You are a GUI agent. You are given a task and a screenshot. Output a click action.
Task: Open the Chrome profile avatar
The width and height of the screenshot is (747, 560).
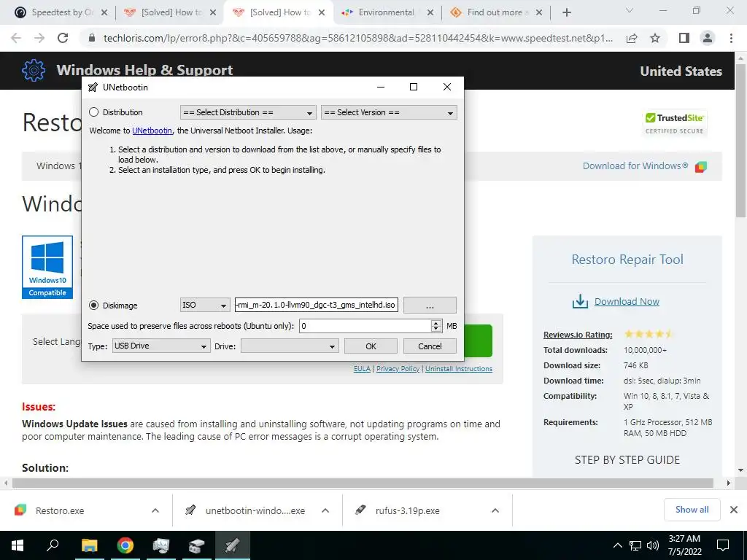click(708, 38)
